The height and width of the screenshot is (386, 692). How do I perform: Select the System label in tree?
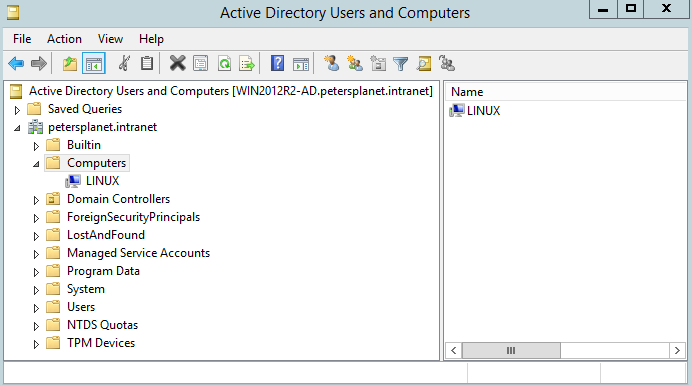pos(86,289)
